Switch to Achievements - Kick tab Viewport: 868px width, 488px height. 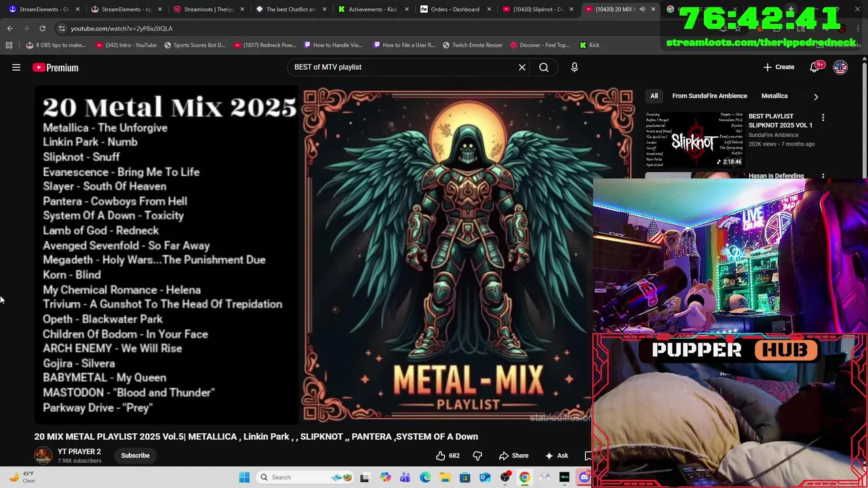click(x=372, y=9)
